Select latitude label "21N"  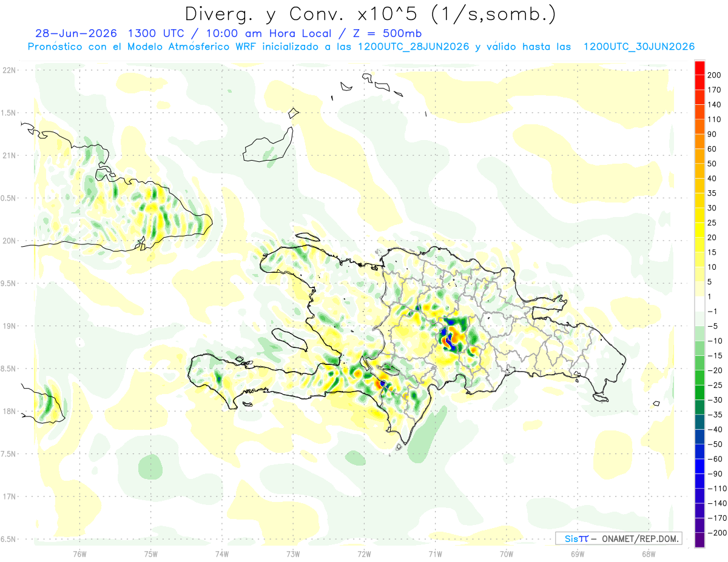pos(8,155)
